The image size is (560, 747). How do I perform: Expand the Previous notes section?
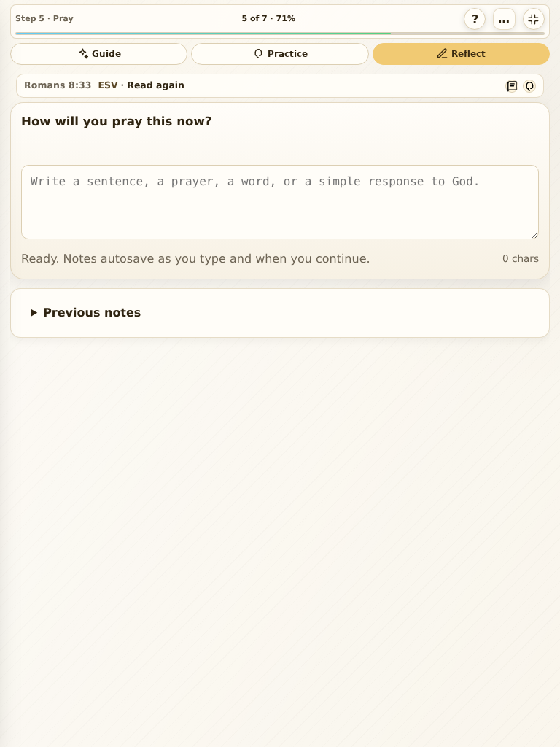280,312
